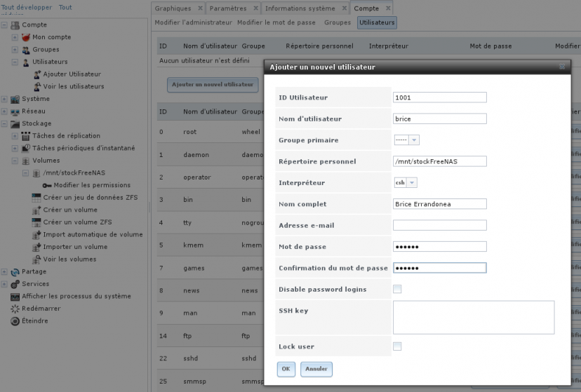Viewport: 581px width, 392px height.
Task: Switch to the Informations système tab
Action: coord(300,8)
